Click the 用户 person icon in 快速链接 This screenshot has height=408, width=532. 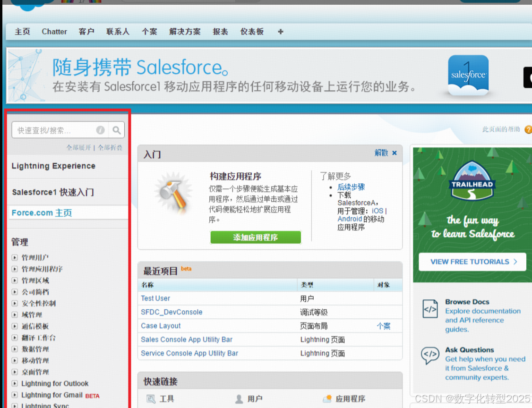point(238,398)
